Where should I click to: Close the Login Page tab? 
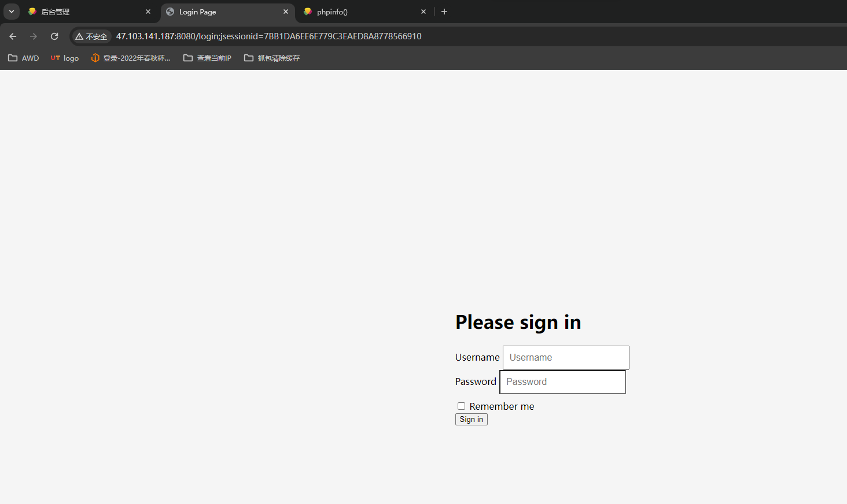(x=286, y=12)
